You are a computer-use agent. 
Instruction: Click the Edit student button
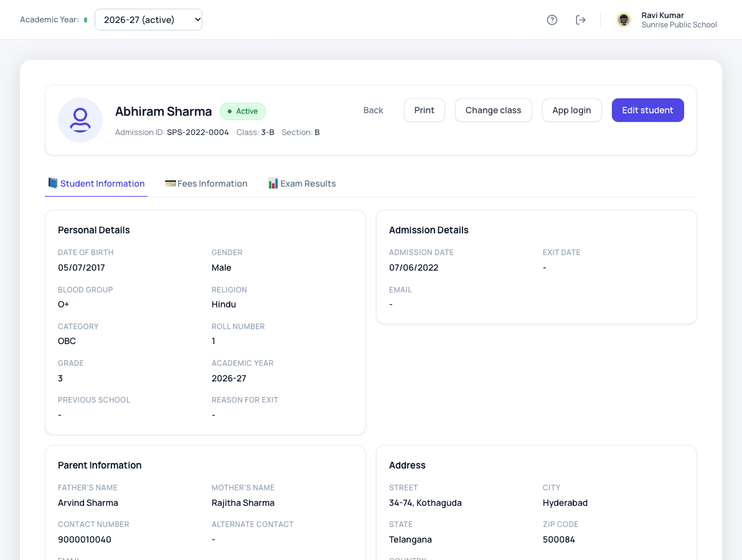[x=648, y=110]
